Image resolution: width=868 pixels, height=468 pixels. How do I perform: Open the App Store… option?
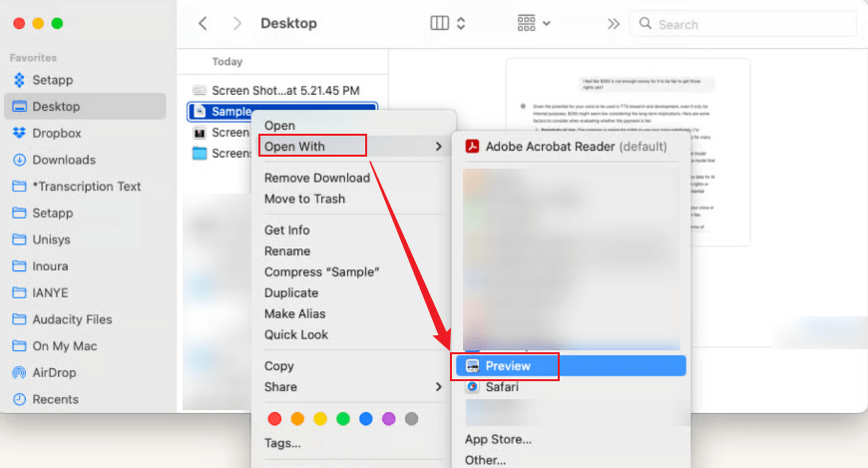(498, 439)
